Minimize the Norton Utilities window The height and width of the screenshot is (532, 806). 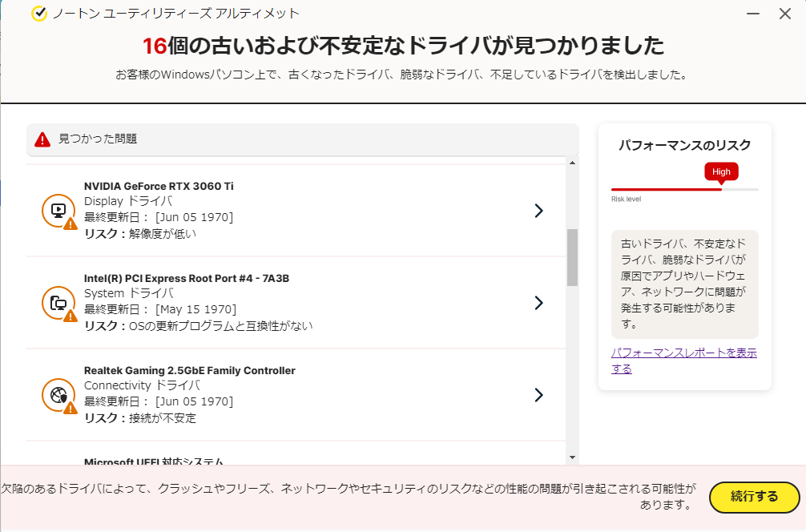point(753,14)
